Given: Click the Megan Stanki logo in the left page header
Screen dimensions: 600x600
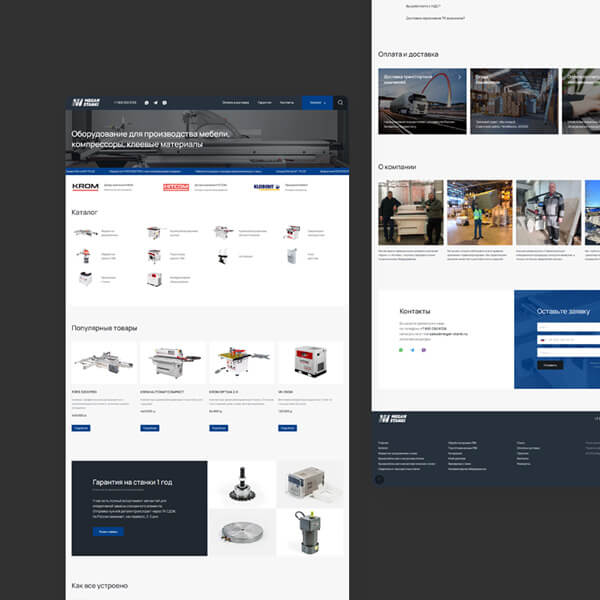Looking at the screenshot, I should click(86, 103).
